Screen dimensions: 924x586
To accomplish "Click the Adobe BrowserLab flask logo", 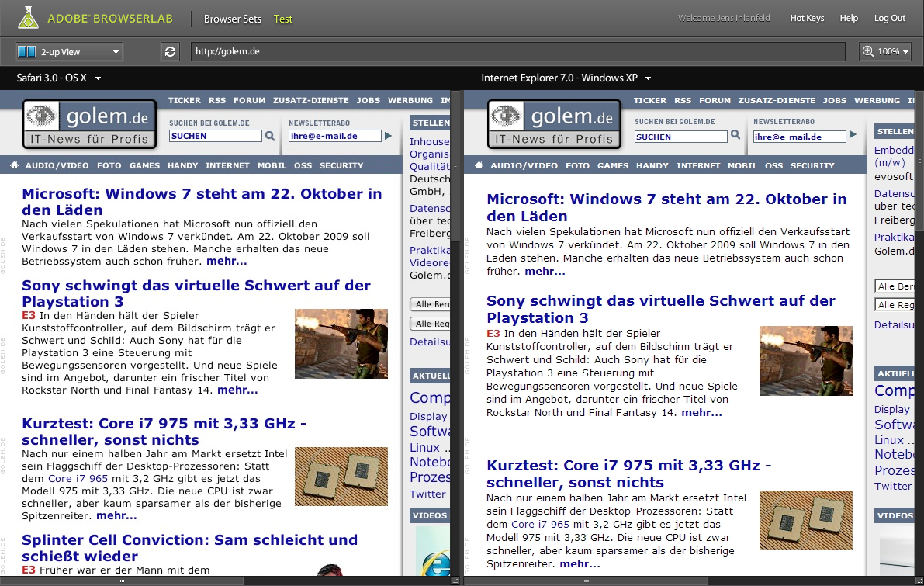I will click(28, 18).
